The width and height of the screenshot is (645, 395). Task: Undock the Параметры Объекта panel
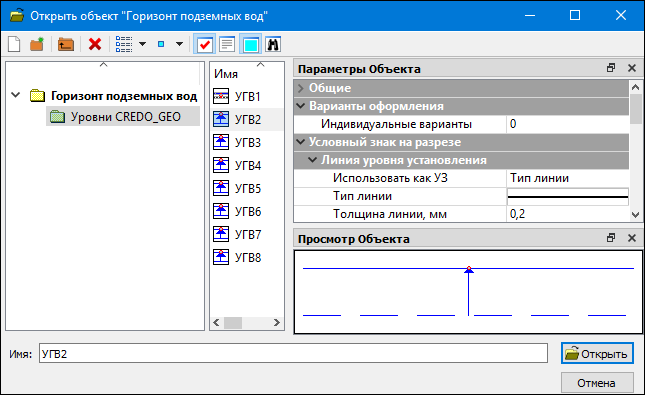[611, 68]
